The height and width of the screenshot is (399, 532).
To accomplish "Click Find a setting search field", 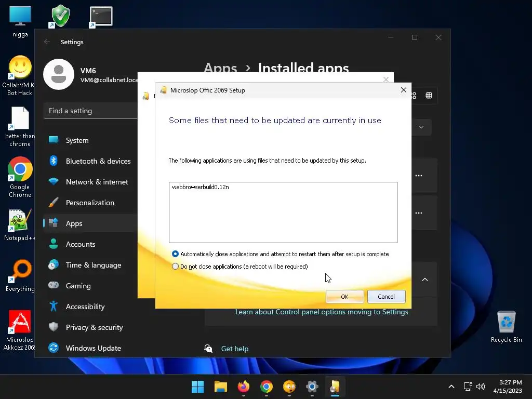I will pyautogui.click(x=90, y=111).
